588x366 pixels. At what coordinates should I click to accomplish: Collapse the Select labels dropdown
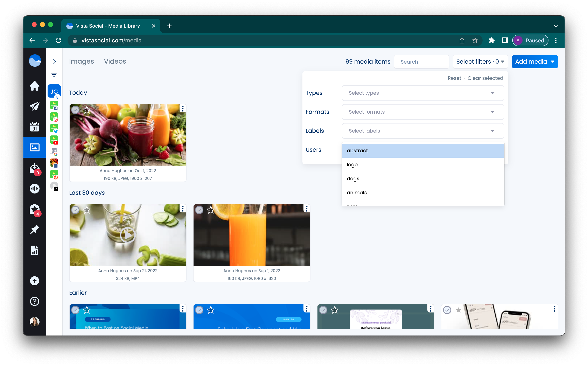493,131
